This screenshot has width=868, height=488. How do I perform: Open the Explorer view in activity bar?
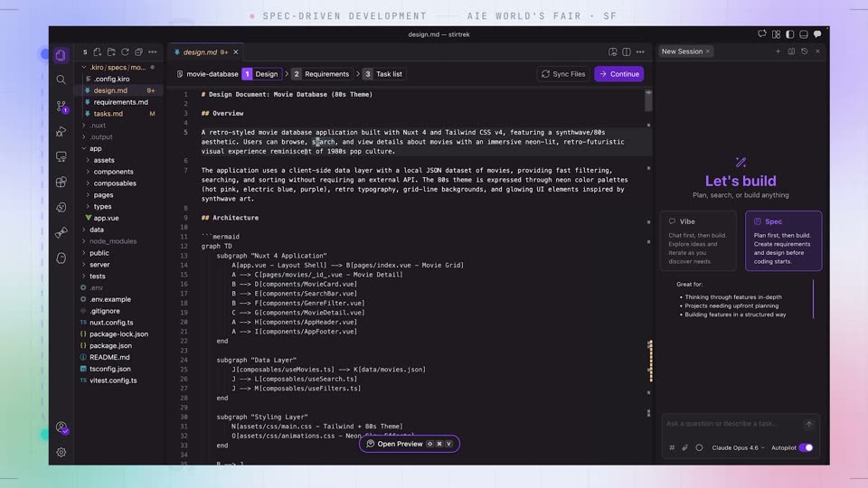coord(61,55)
